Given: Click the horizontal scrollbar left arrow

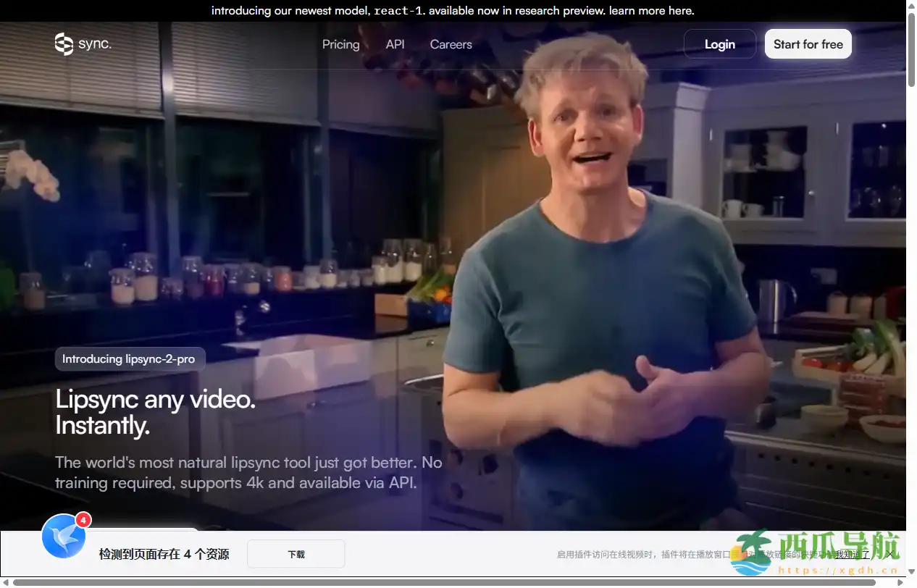Looking at the screenshot, I should coord(6,582).
